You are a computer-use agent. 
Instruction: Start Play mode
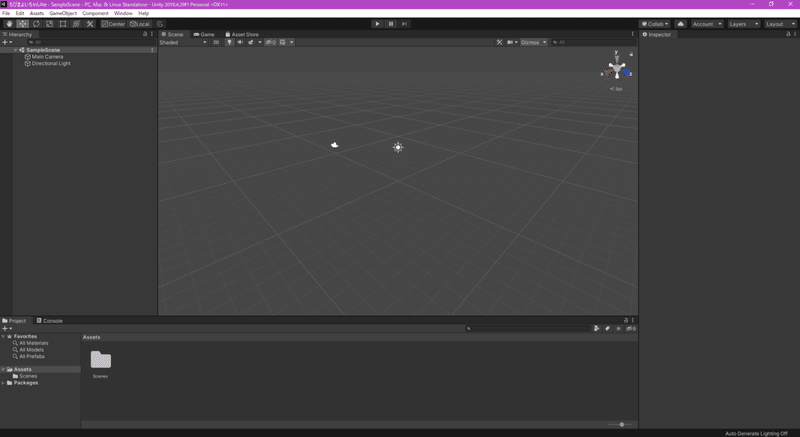[377, 24]
